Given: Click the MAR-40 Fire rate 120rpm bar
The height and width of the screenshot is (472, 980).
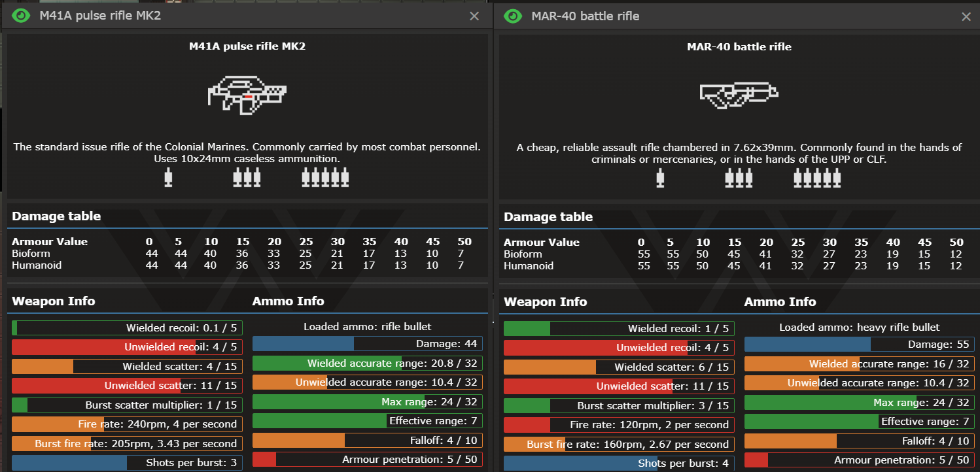Looking at the screenshot, I should tap(619, 425).
